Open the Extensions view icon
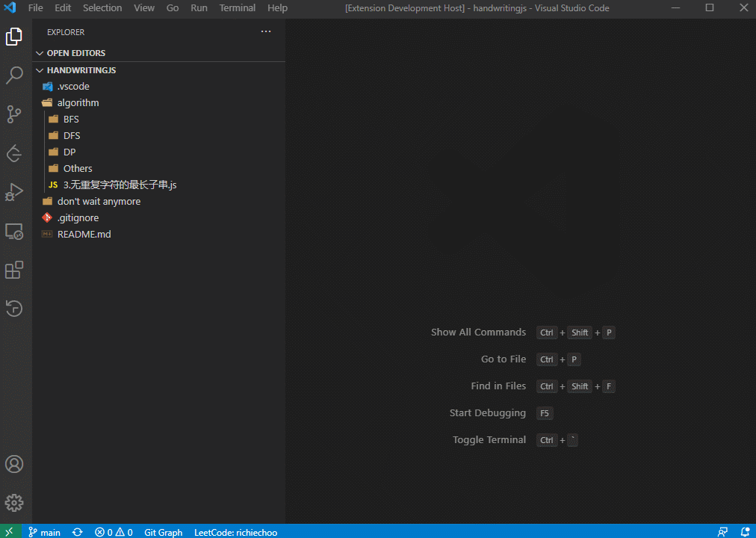756x538 pixels. (x=14, y=270)
